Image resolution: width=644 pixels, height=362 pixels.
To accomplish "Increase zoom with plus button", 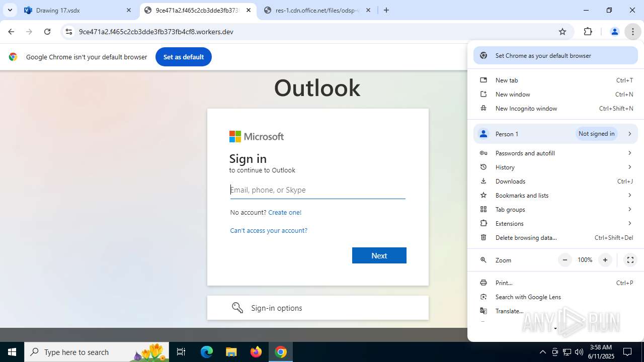I will coord(605,260).
